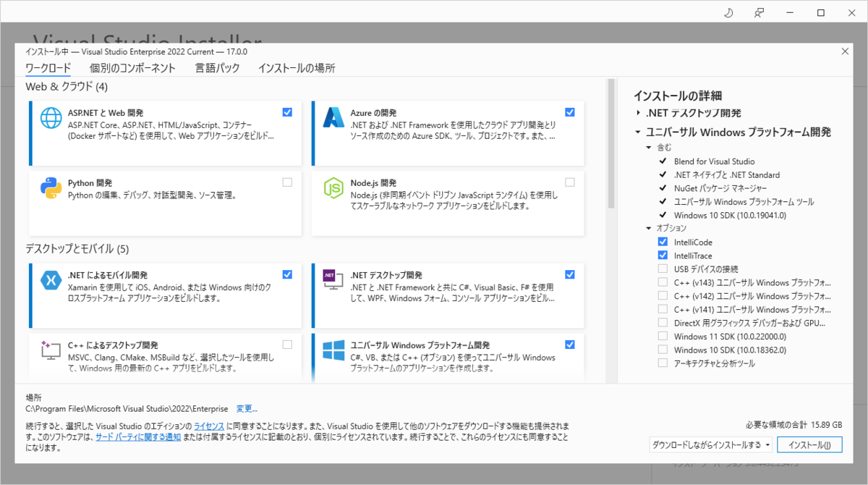
Task: Click the デスクトップとモバイル (5) heading
Action: pyautogui.click(x=77, y=249)
